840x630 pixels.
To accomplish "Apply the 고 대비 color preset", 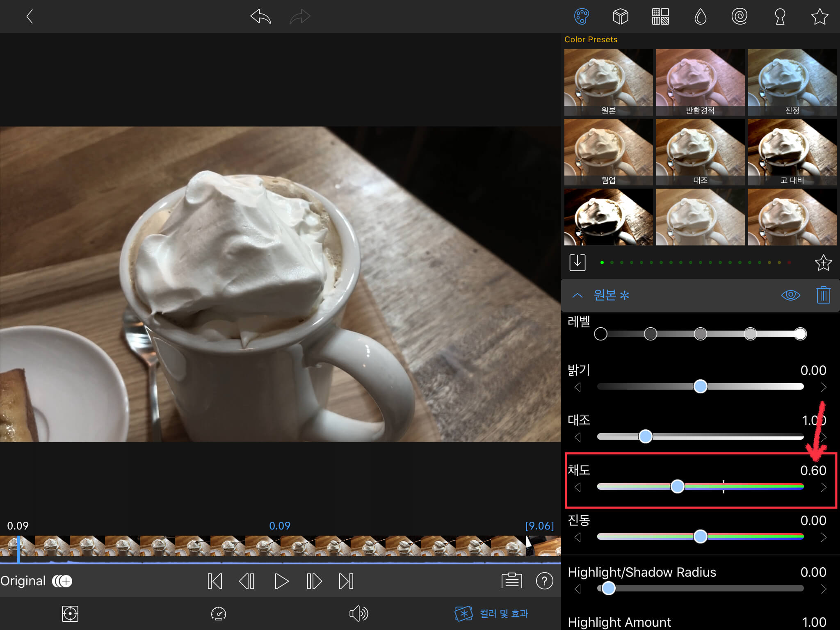I will 792,152.
